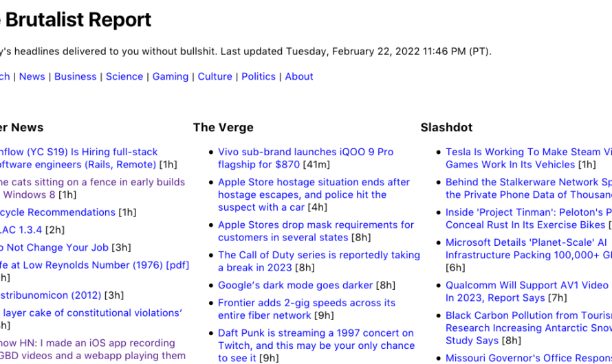Open Daft Punk 1997 concert story
Viewport: 612px width, 364px height.
coord(316,332)
